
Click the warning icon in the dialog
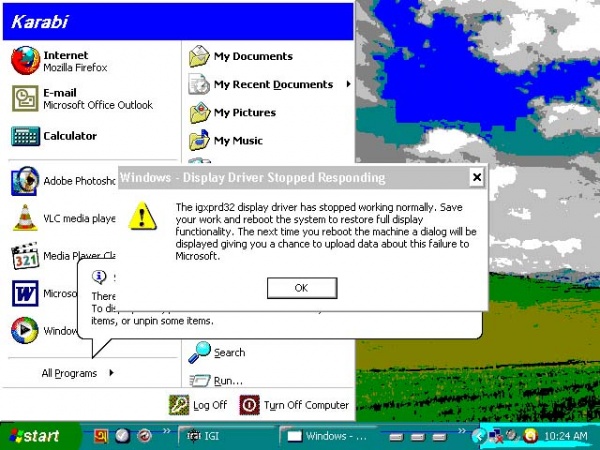coord(143,216)
